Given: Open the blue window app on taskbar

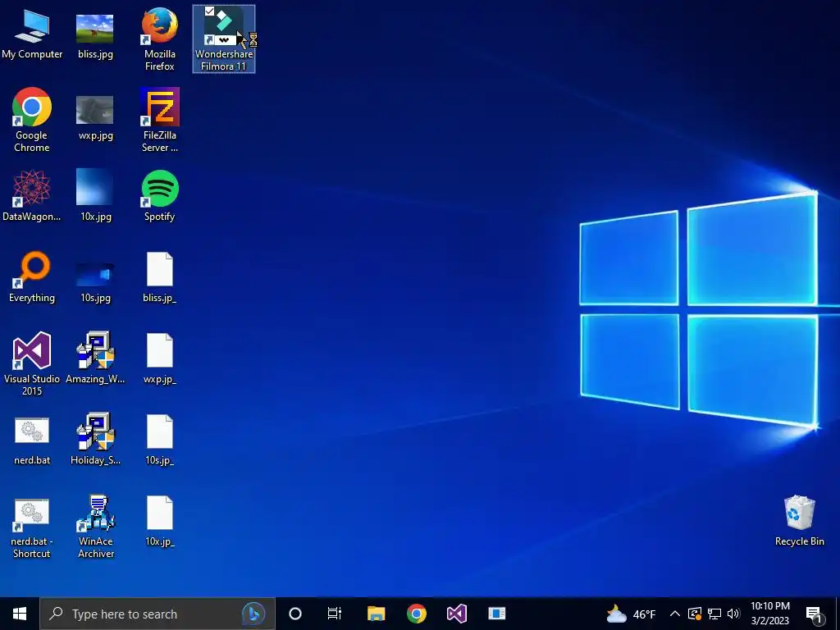Looking at the screenshot, I should click(497, 614).
